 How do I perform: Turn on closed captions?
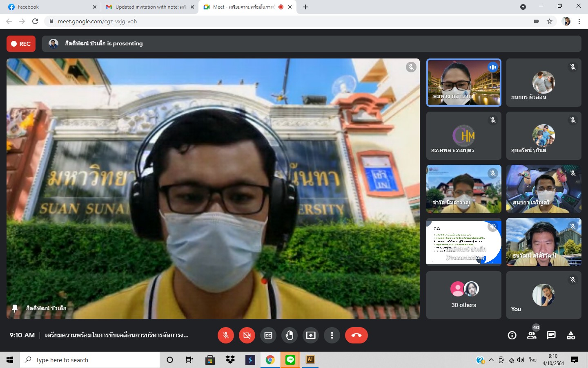click(x=268, y=335)
